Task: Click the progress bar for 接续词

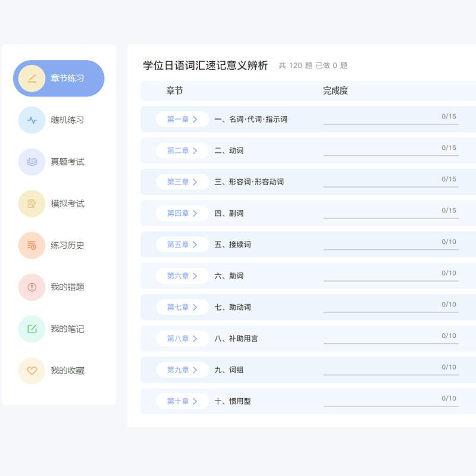Action: click(391, 249)
